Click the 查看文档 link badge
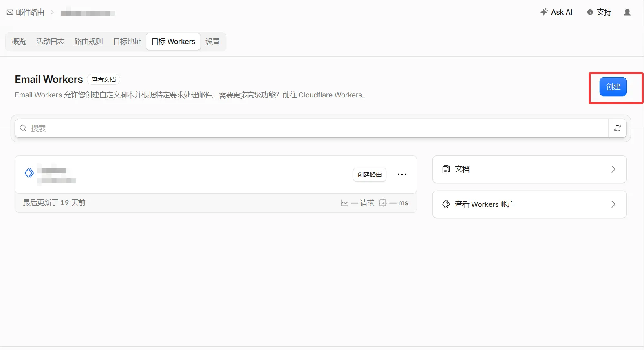The height and width of the screenshot is (350, 644). (x=104, y=80)
